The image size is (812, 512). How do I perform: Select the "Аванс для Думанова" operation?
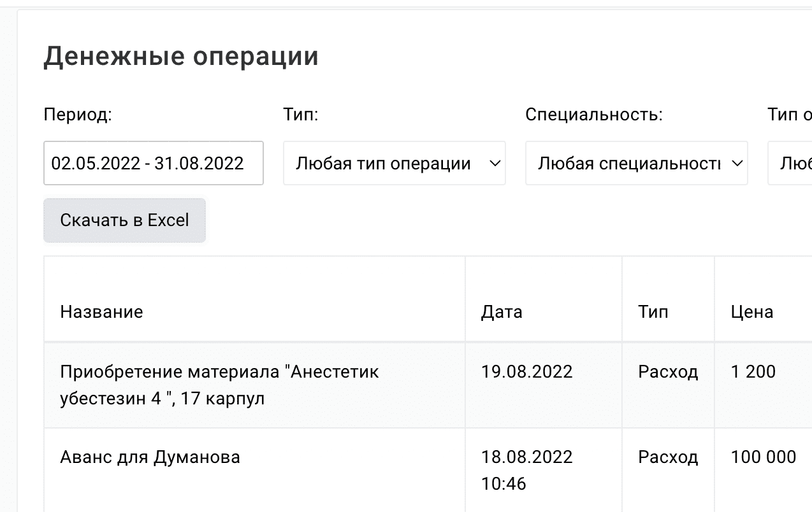150,457
